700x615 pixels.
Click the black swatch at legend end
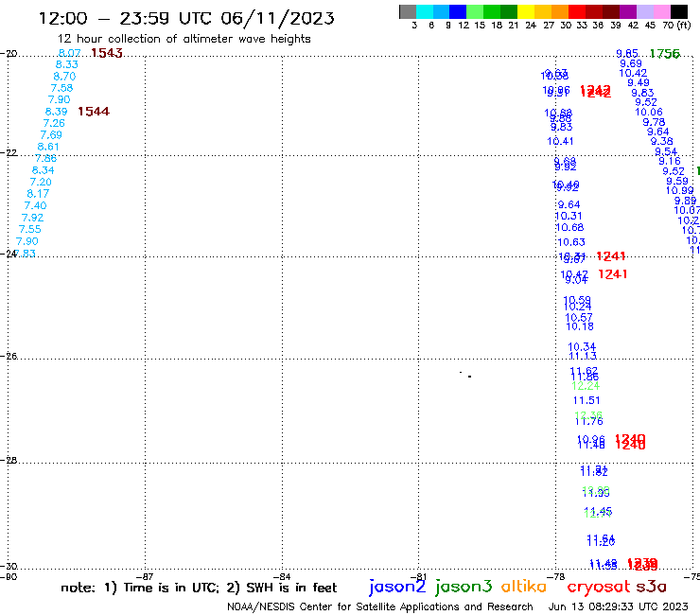(x=678, y=11)
